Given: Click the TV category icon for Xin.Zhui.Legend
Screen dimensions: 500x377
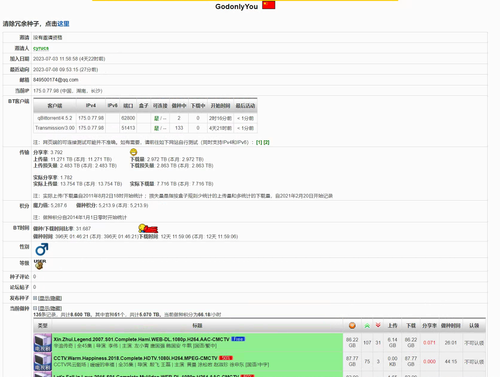Looking at the screenshot, I should pos(42,343).
